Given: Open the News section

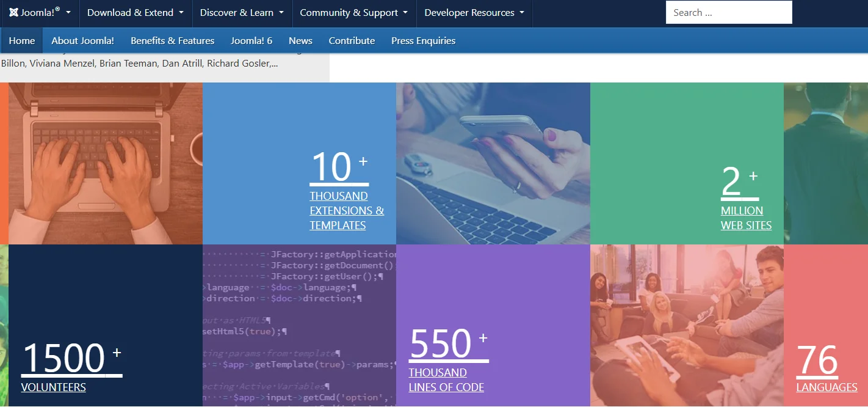Looking at the screenshot, I should (300, 40).
